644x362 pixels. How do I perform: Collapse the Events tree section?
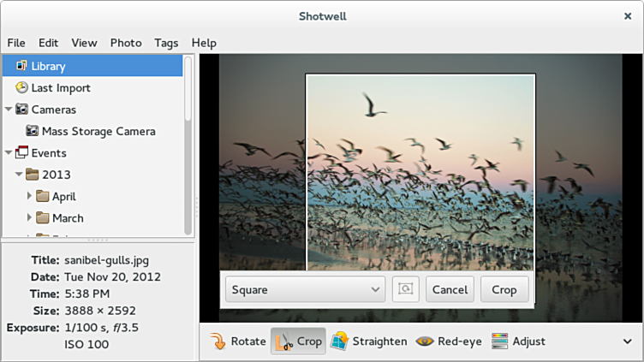9,153
